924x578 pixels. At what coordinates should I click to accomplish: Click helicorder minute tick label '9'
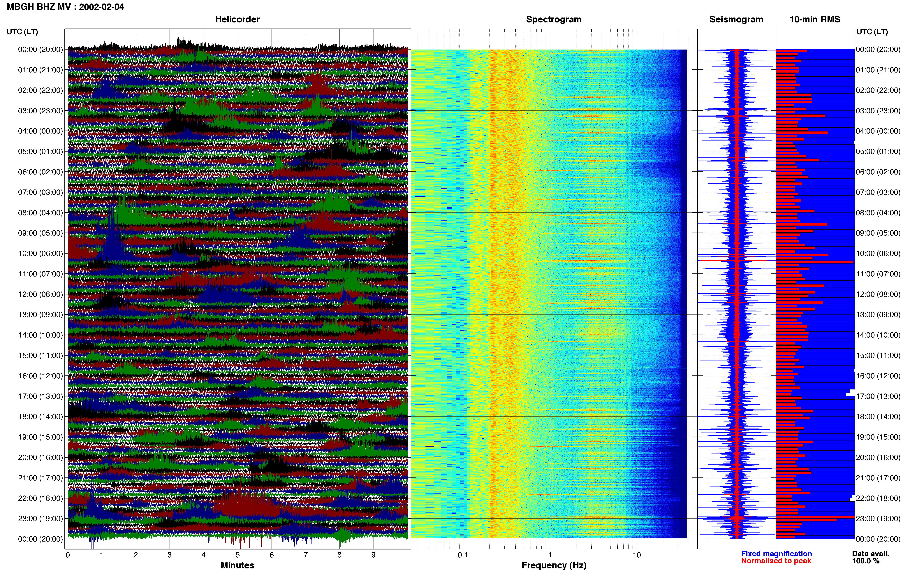pos(373,555)
